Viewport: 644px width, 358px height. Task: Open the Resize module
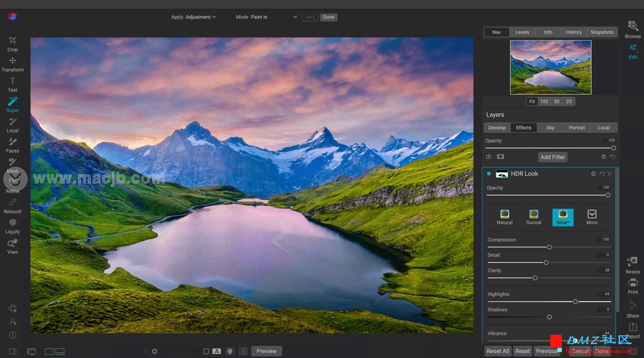(x=633, y=265)
